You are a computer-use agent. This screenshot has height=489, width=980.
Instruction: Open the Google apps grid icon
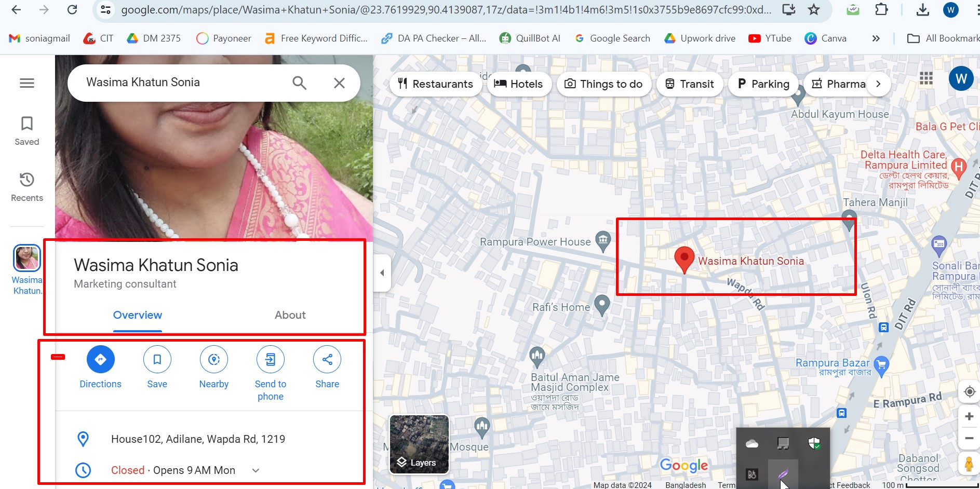[925, 78]
